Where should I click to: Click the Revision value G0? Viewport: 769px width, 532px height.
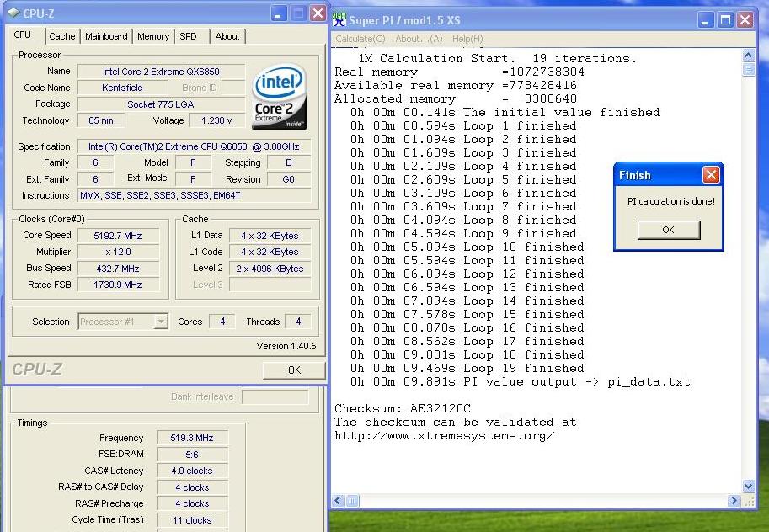click(289, 179)
